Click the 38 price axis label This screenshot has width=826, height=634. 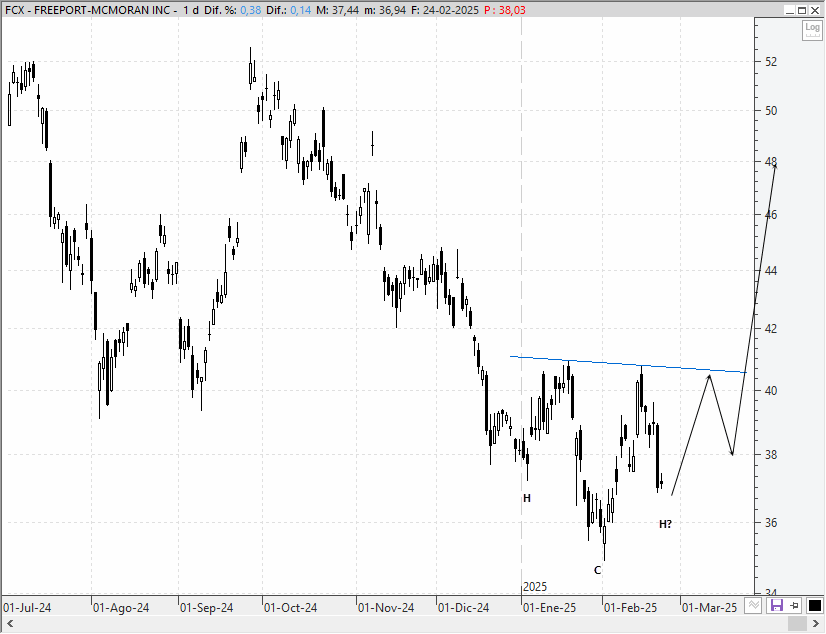[x=771, y=454]
